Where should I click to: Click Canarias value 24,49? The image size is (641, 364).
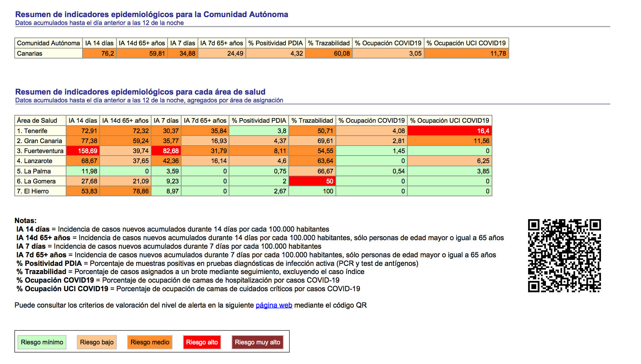(222, 54)
